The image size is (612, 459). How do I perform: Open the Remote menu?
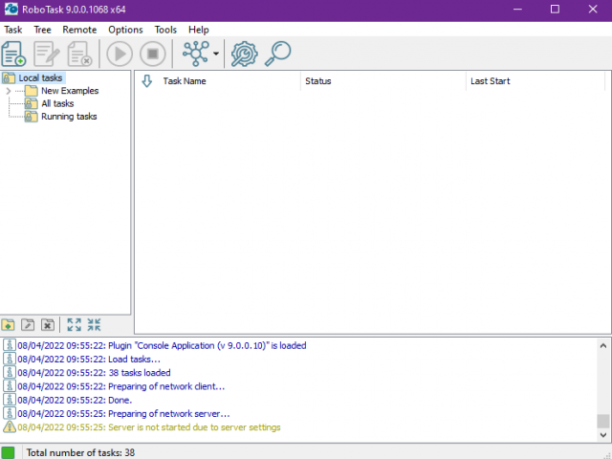pos(79,30)
